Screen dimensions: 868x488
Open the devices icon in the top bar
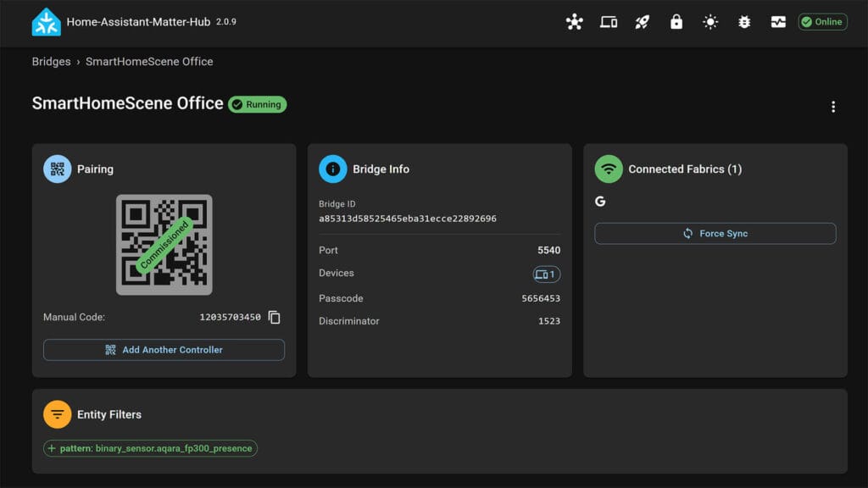[x=608, y=22]
